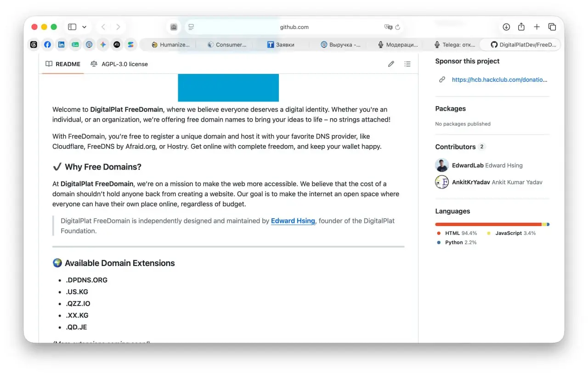The width and height of the screenshot is (588, 374).
Task: Open the sidebar options dropdown chevron
Action: pos(84,27)
